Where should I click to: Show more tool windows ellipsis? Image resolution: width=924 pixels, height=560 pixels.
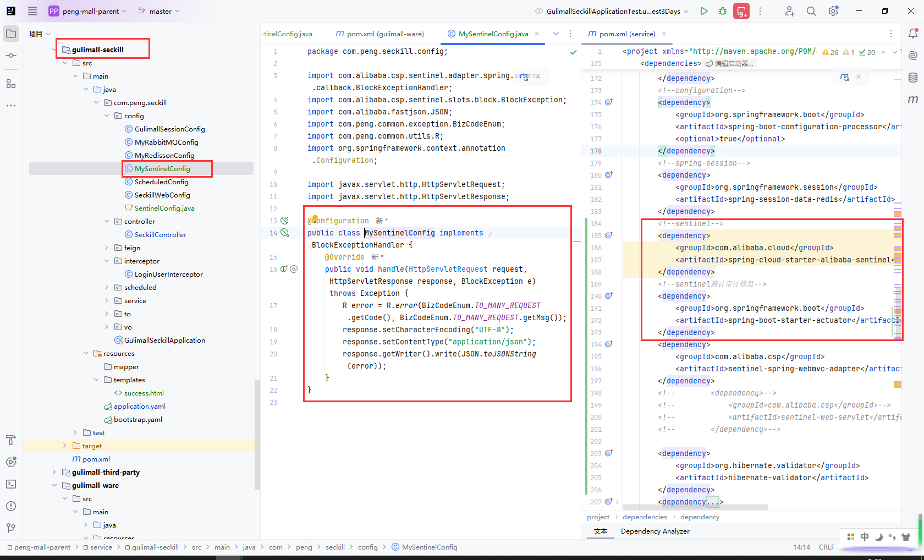[x=11, y=105]
